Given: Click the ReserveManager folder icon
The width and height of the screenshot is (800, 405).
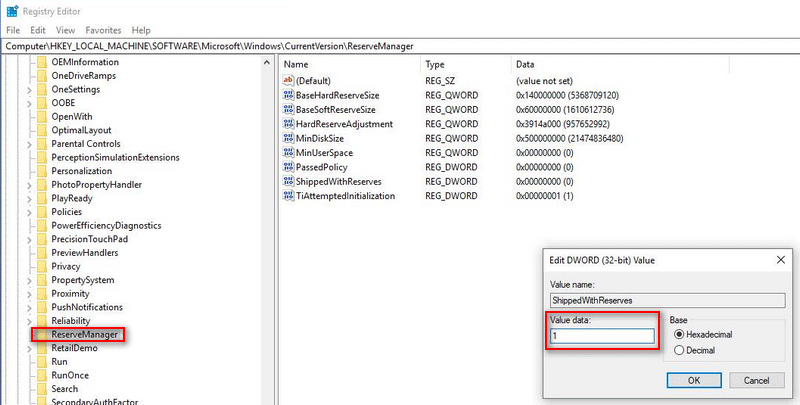Looking at the screenshot, I should click(x=42, y=335).
